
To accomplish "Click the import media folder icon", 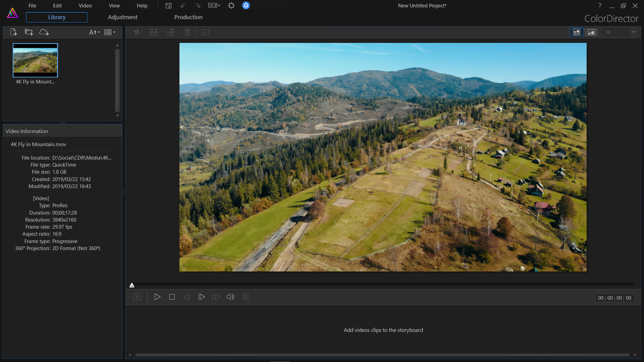I will (29, 32).
